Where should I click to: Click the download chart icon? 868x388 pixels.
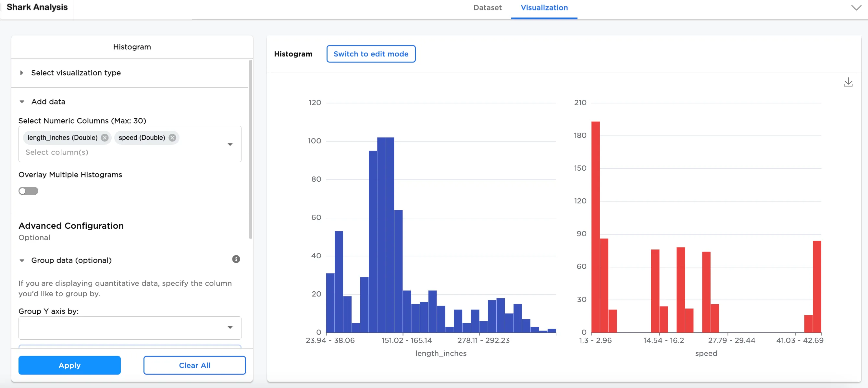[848, 82]
